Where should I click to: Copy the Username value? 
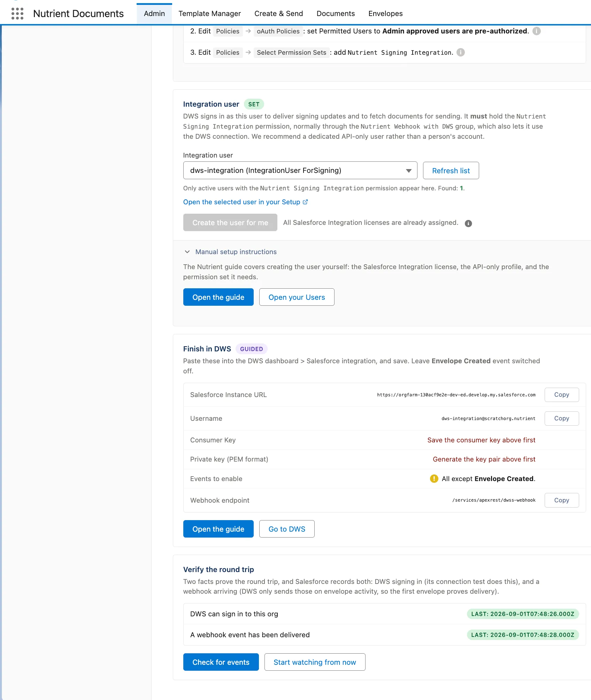(562, 418)
